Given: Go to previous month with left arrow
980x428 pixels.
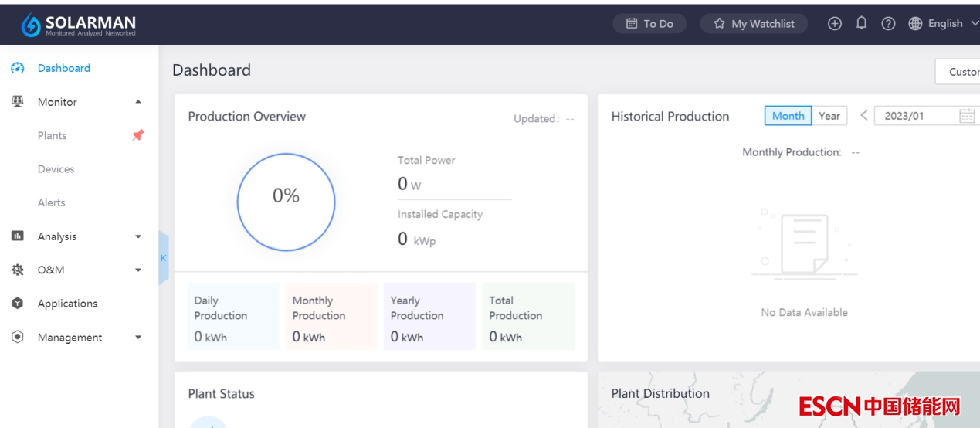Looking at the screenshot, I should coord(863,116).
